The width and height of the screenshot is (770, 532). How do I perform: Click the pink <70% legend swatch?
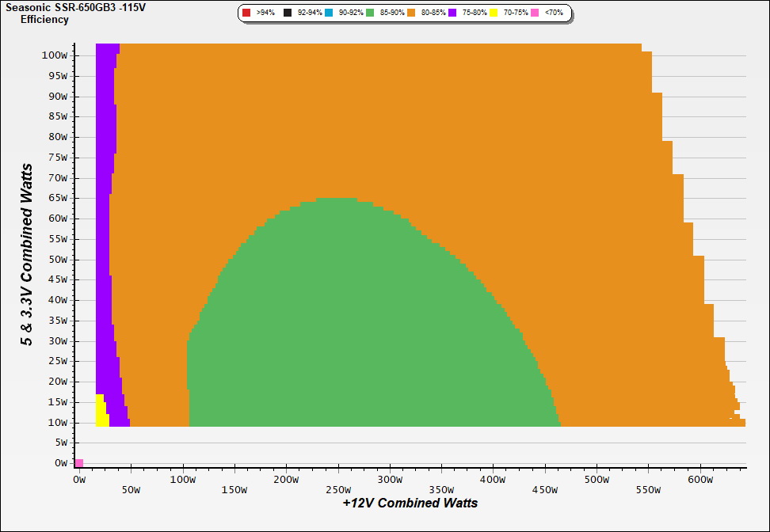535,13
